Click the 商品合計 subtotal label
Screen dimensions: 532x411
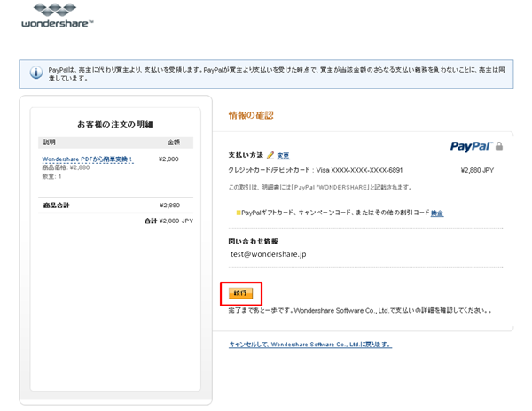(x=57, y=205)
